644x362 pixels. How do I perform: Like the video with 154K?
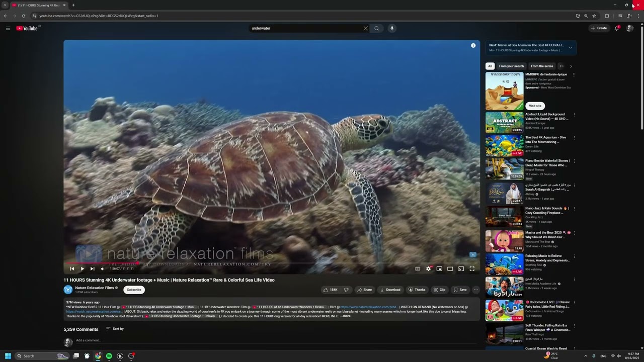[330, 290]
